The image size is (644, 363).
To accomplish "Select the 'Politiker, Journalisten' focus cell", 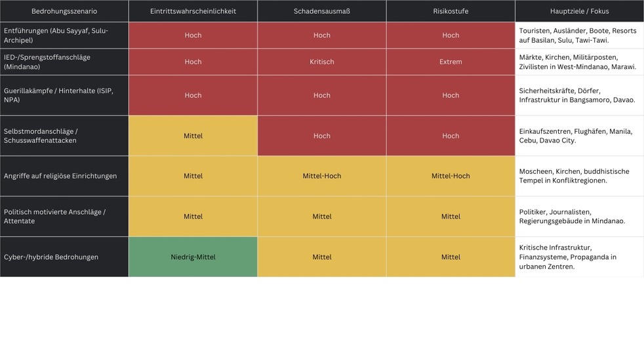I will tap(579, 217).
